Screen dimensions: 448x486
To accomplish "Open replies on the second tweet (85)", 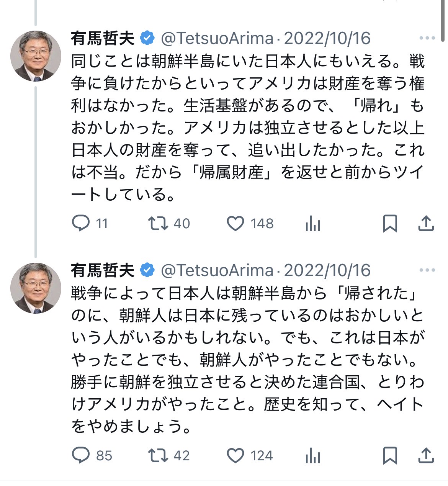I will tap(92, 455).
